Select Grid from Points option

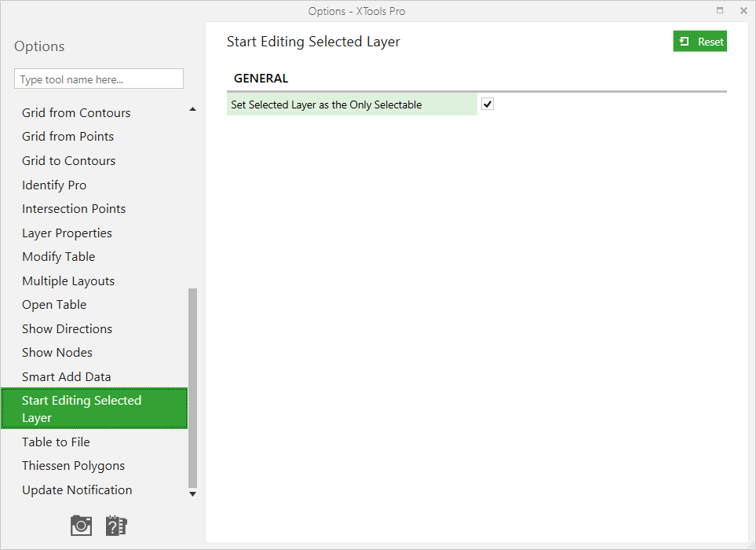point(68,137)
